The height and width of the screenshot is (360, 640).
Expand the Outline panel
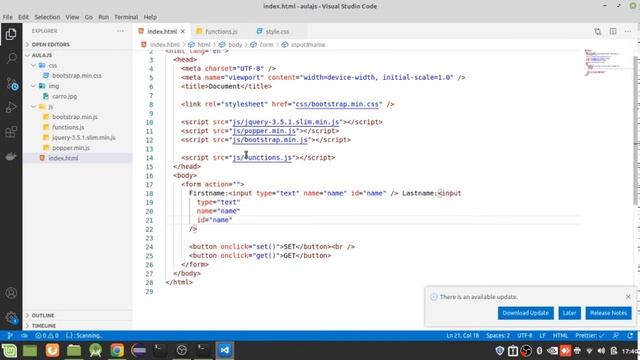click(43, 315)
